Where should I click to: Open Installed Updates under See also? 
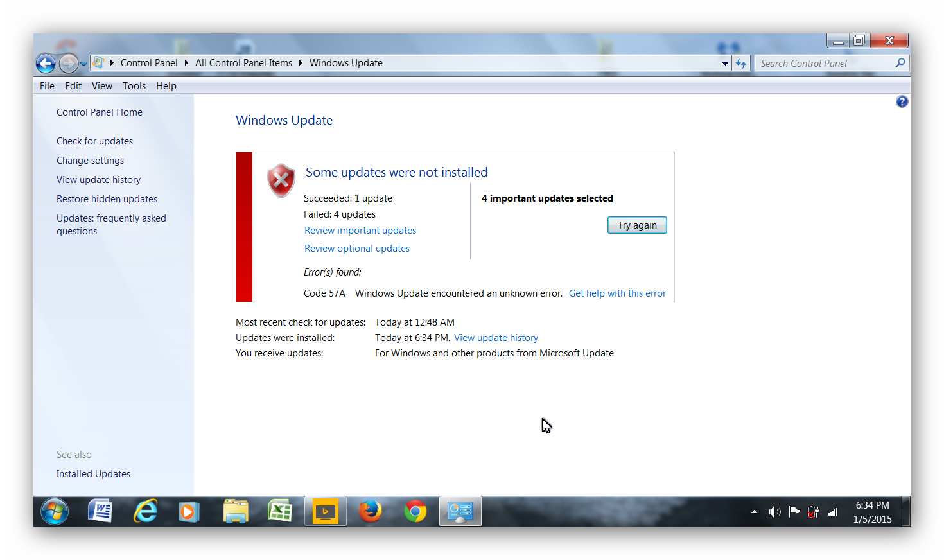point(94,474)
